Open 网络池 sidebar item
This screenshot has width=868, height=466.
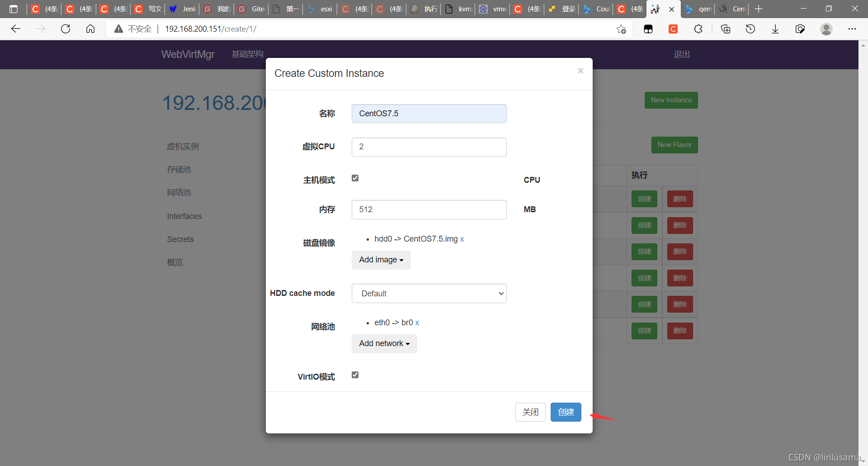[x=179, y=193]
